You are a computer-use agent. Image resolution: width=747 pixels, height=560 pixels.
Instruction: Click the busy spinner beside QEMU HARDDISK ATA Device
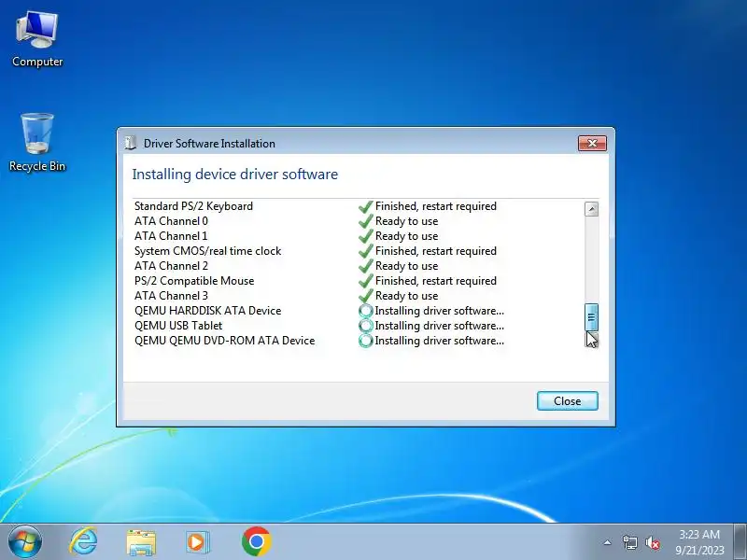(x=365, y=311)
